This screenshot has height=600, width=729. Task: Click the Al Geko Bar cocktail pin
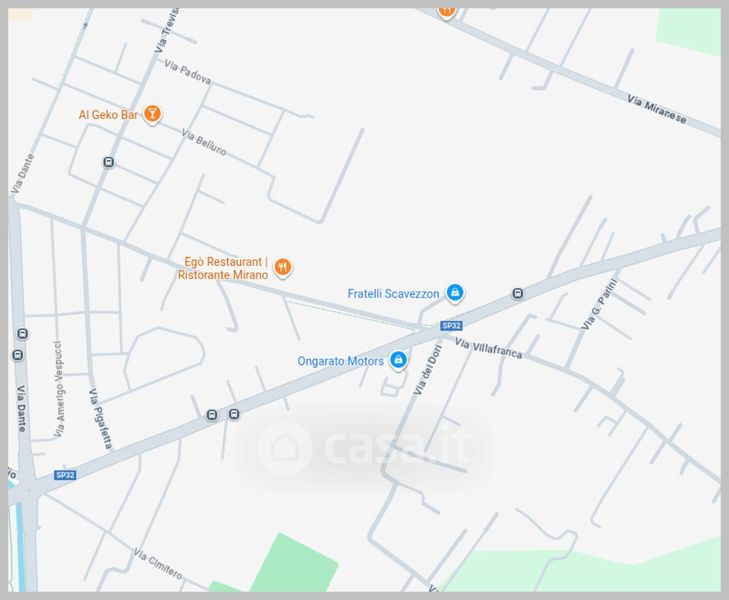click(x=152, y=114)
